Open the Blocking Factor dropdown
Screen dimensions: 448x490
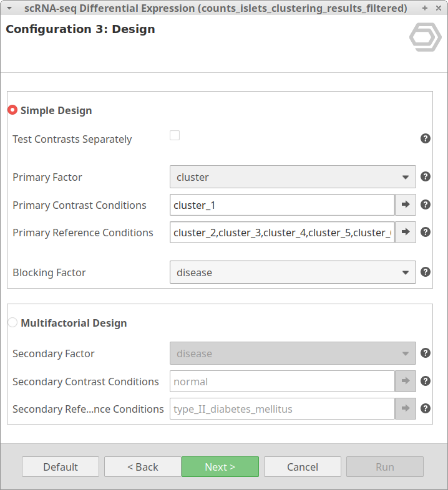293,272
